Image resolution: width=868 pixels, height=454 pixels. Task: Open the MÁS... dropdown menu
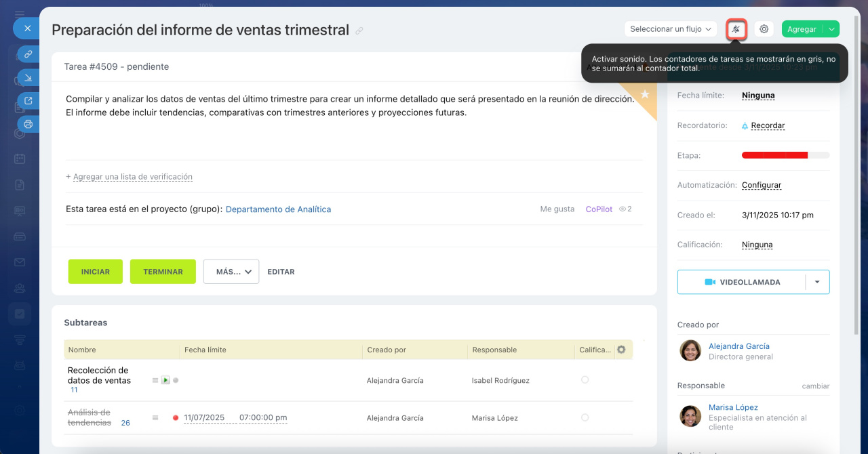pyautogui.click(x=231, y=272)
